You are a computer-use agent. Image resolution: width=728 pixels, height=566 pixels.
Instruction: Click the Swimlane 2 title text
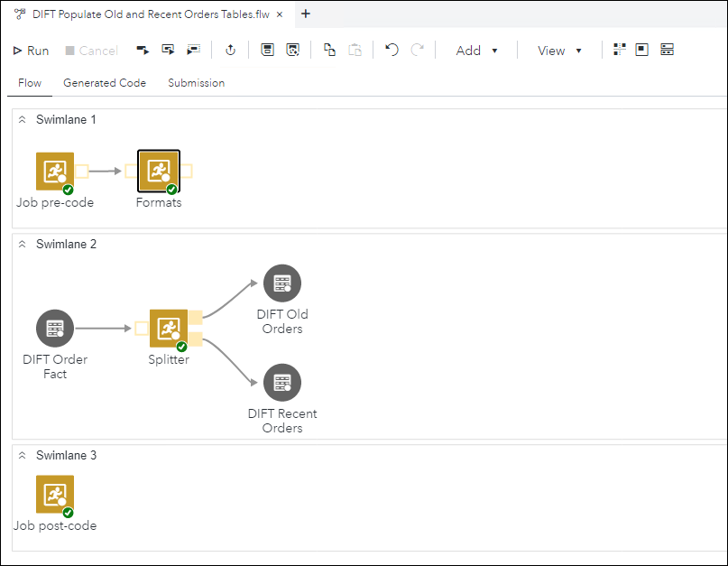66,244
